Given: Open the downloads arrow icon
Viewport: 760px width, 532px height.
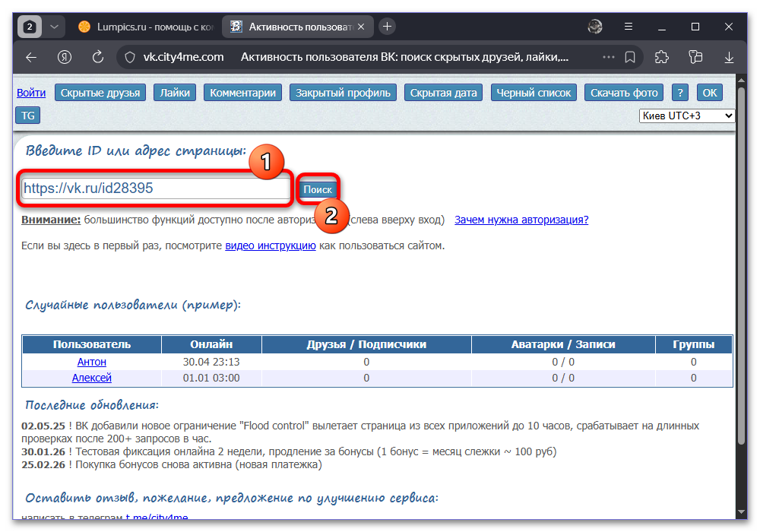Looking at the screenshot, I should pos(729,58).
